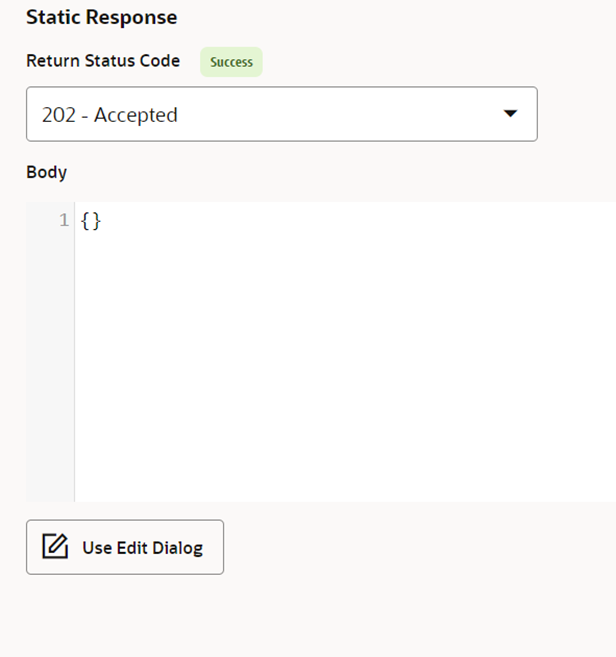Open the status code dropdown arrow
Image resolution: width=616 pixels, height=657 pixels.
510,114
